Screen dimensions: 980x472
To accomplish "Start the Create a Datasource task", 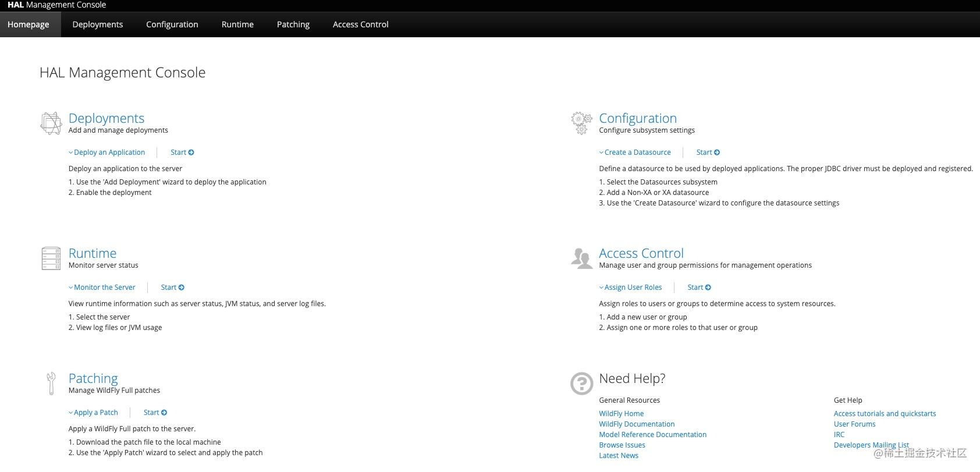I will pyautogui.click(x=708, y=152).
